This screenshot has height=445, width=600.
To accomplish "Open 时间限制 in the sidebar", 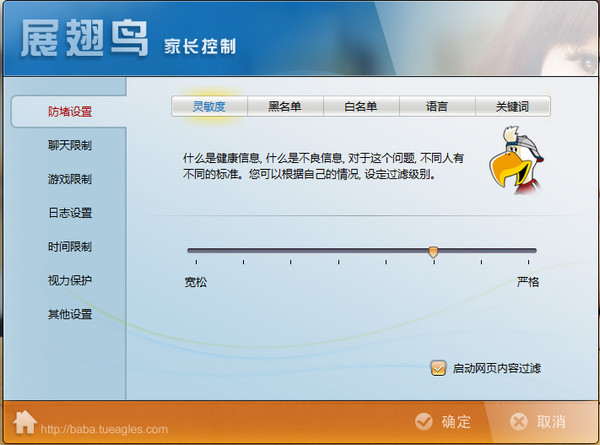I will 69,246.
